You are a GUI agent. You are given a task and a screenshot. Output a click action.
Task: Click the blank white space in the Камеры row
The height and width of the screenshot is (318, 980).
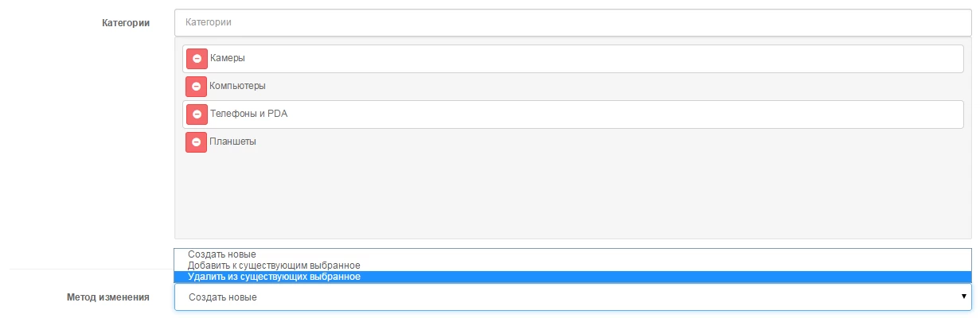[x=597, y=58]
